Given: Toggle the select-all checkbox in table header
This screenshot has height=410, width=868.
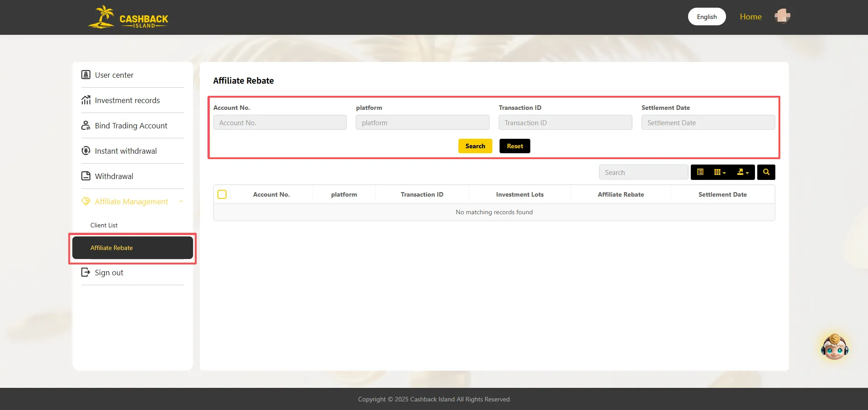Looking at the screenshot, I should pos(222,194).
